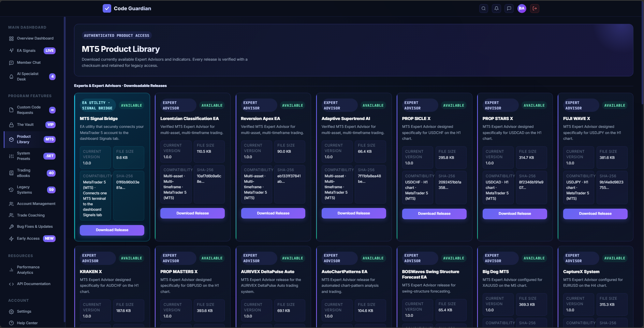
Task: Click the red logout icon
Action: [535, 9]
